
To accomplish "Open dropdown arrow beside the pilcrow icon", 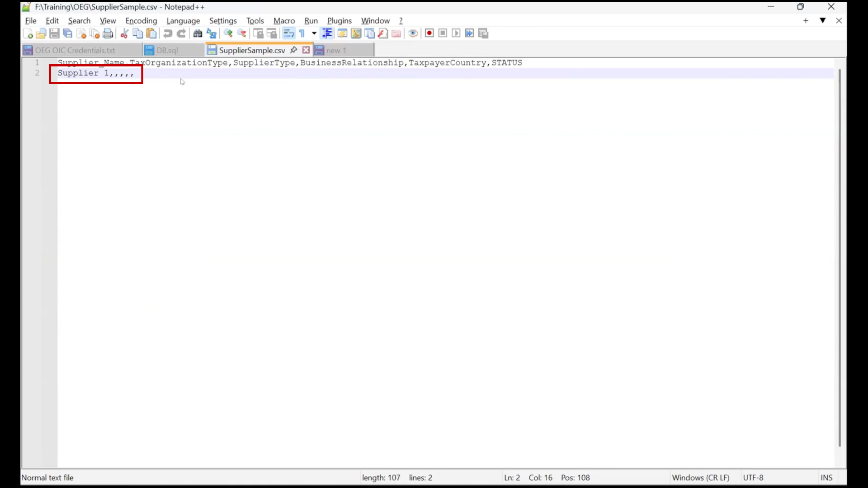I will point(314,33).
